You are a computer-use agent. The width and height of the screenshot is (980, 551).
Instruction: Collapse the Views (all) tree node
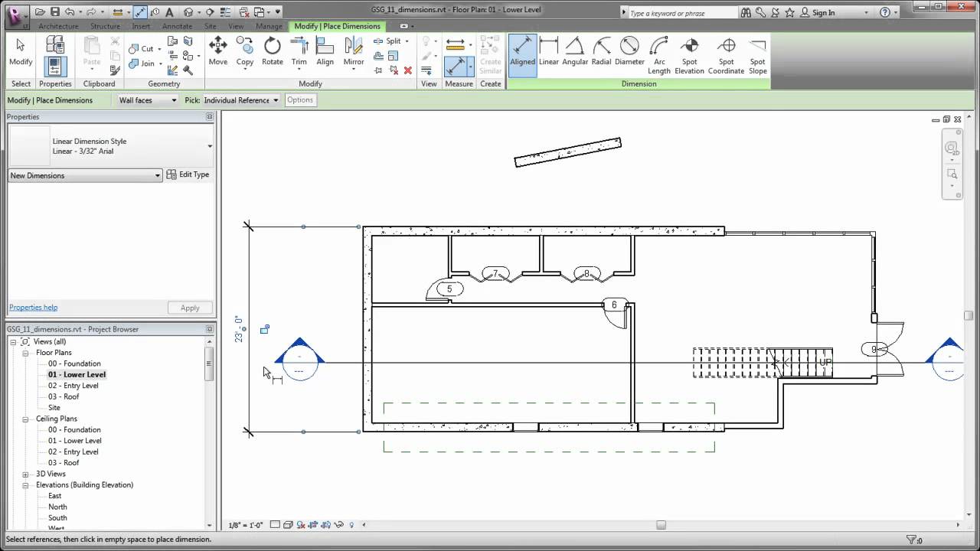click(x=14, y=341)
